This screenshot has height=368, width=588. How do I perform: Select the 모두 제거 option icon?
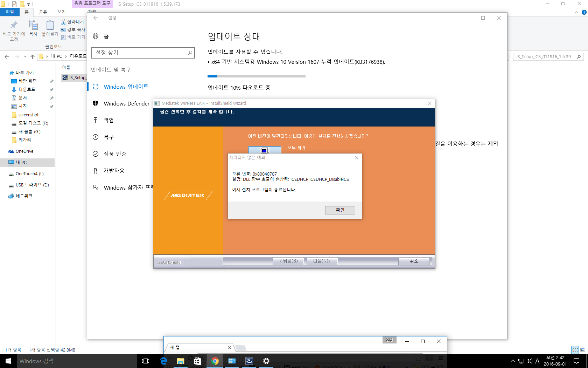tap(265, 150)
